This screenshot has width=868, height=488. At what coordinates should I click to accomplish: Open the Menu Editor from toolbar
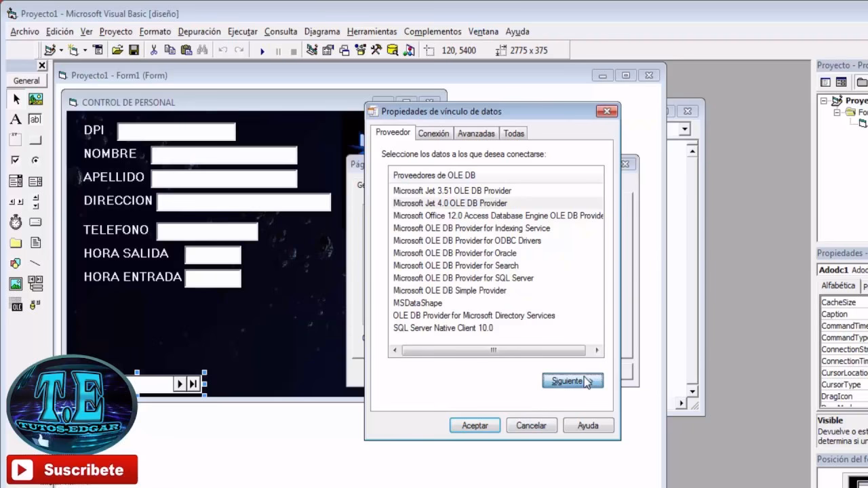tap(98, 50)
